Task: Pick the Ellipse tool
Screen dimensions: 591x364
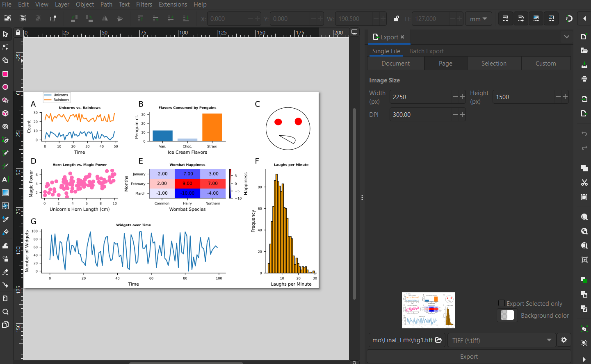Action: click(x=6, y=87)
